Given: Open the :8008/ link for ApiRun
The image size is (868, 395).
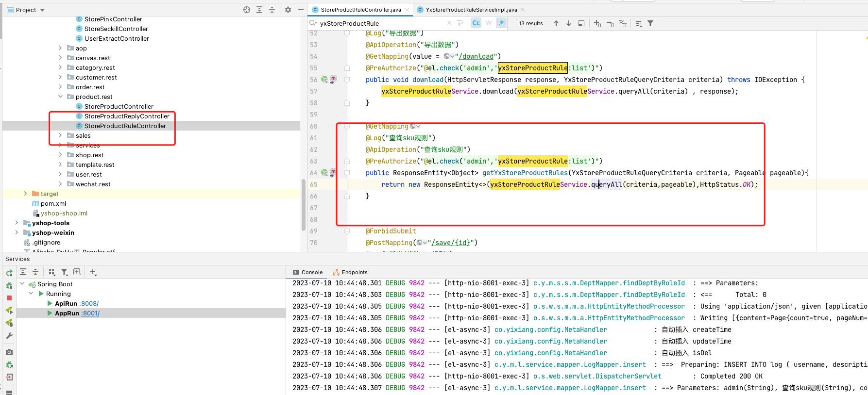Looking at the screenshot, I should tap(89, 304).
